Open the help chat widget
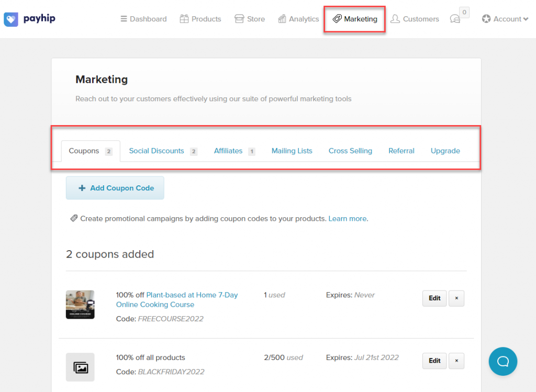 [x=502, y=361]
